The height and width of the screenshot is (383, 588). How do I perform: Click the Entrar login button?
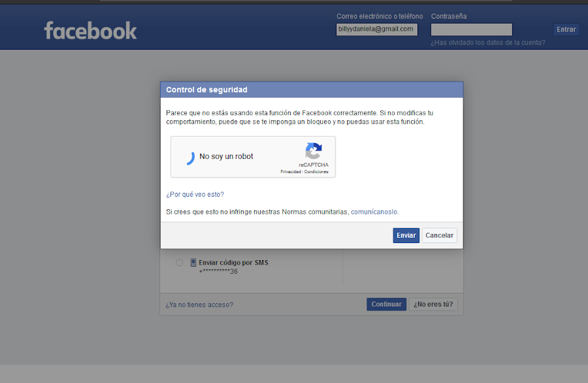coord(566,29)
